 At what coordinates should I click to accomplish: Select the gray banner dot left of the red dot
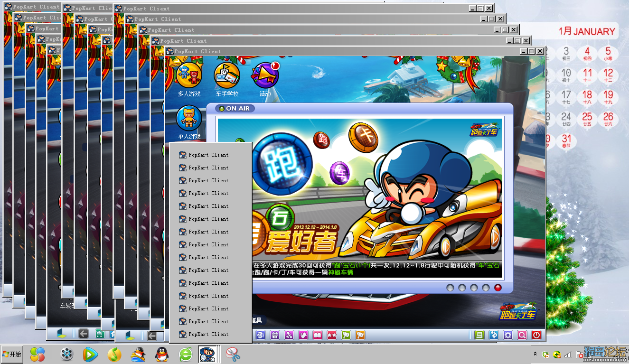pyautogui.click(x=486, y=288)
